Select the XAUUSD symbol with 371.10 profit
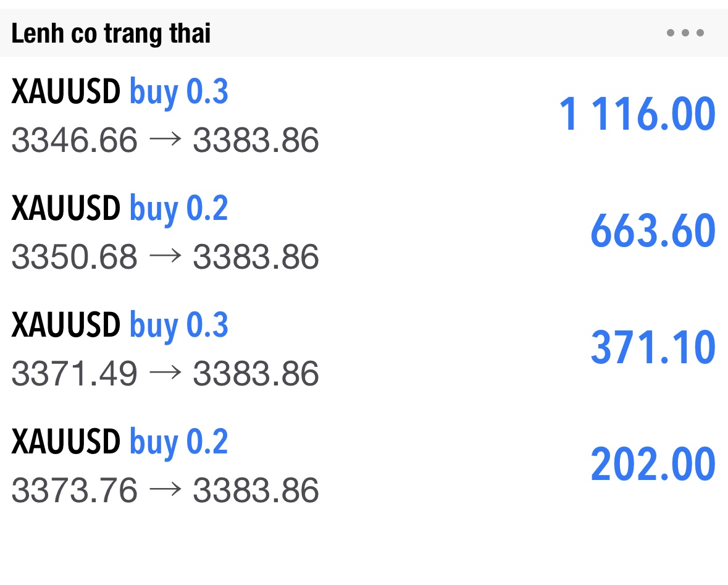Screen dimensions: 728x585 point(65,326)
